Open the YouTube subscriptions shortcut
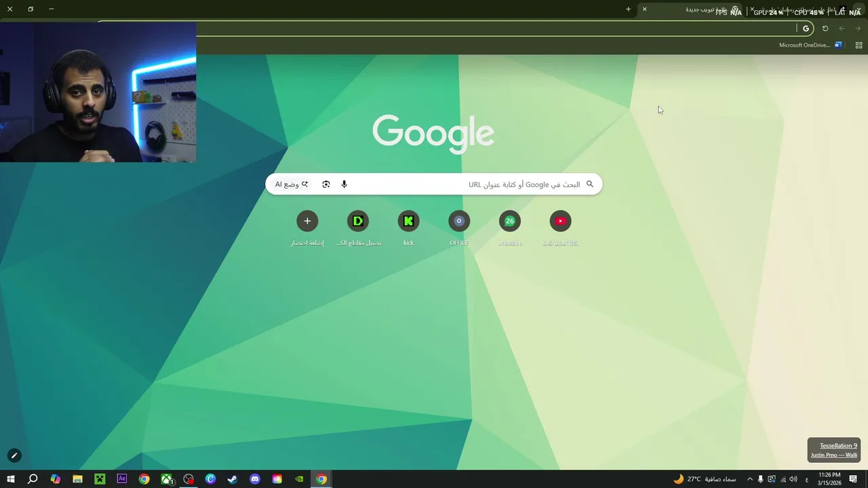Screen dimensions: 868x488 pyautogui.click(x=560, y=221)
